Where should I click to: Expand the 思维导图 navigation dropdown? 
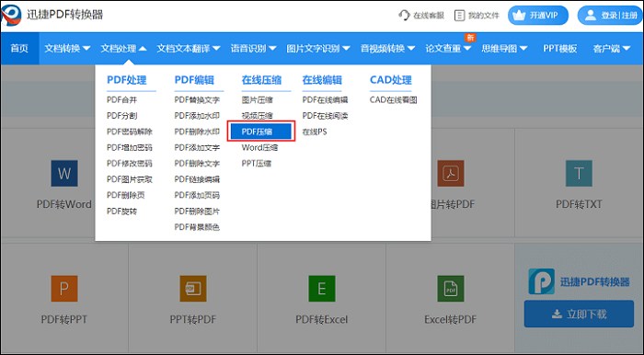(504, 49)
